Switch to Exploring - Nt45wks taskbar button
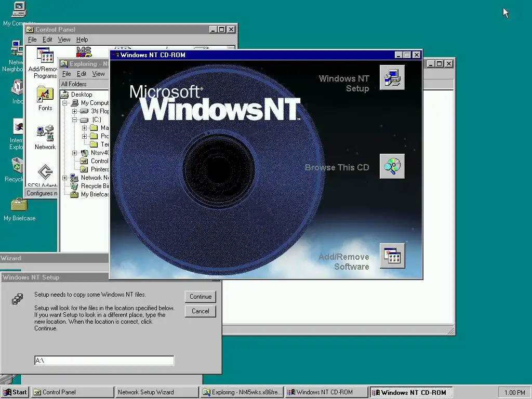Viewport: 532px width, 399px height. pyautogui.click(x=242, y=392)
